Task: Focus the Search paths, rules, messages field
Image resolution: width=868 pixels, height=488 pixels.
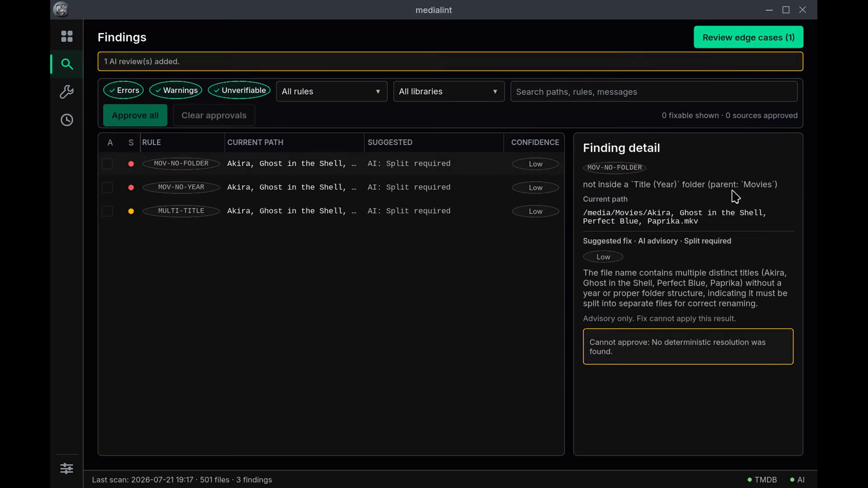Action: [654, 92]
